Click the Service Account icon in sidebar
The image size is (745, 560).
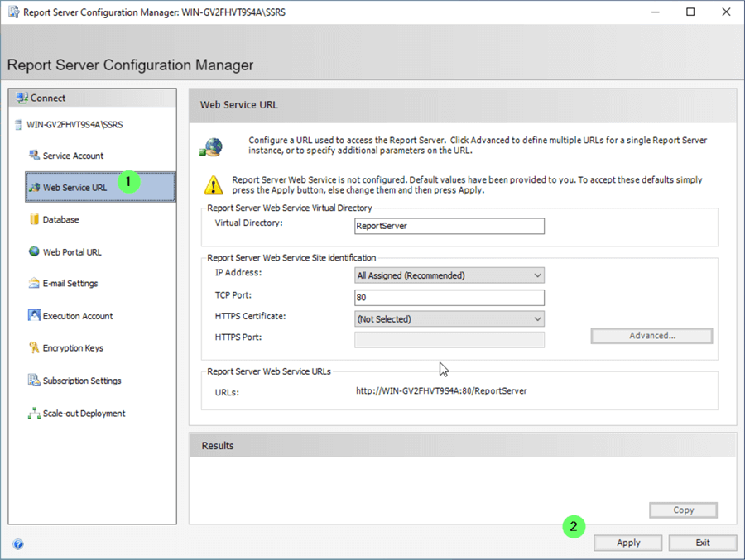click(x=34, y=156)
